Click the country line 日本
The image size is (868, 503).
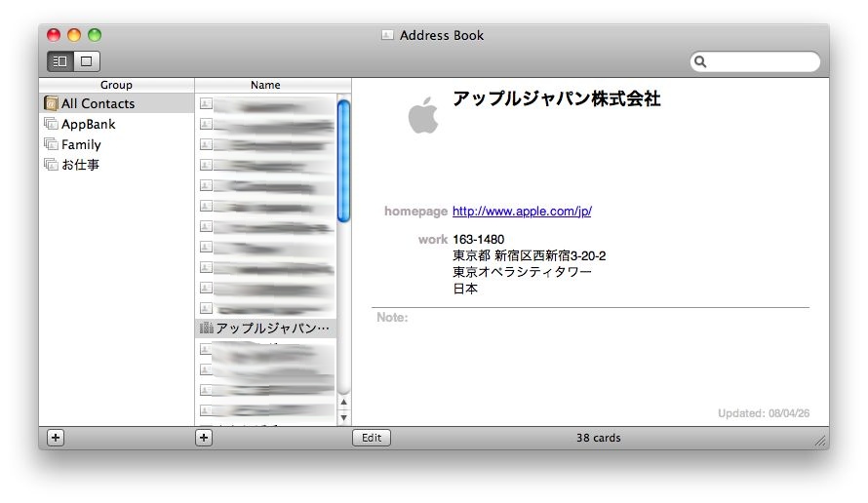(465, 289)
